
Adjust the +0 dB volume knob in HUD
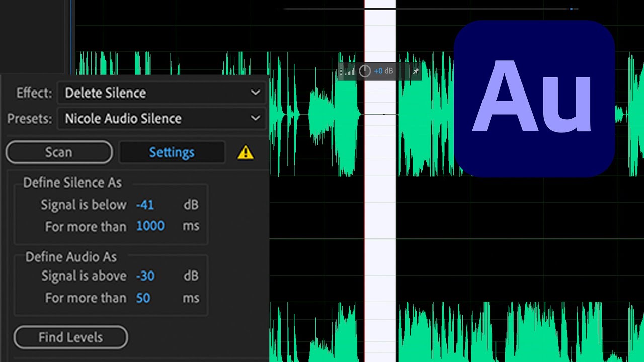coord(365,71)
